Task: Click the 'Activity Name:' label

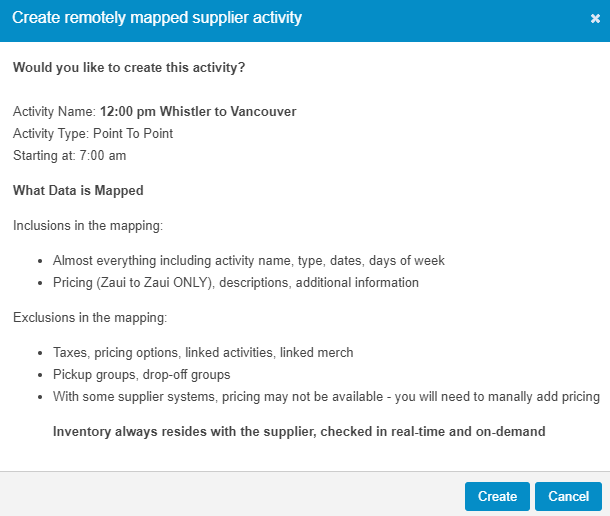Action: pos(54,112)
